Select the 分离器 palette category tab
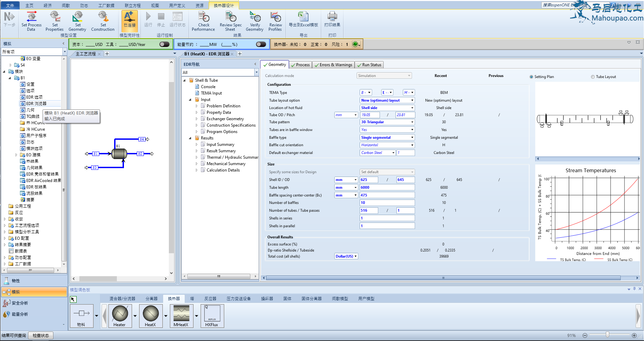This screenshot has height=341, width=644. click(x=152, y=298)
